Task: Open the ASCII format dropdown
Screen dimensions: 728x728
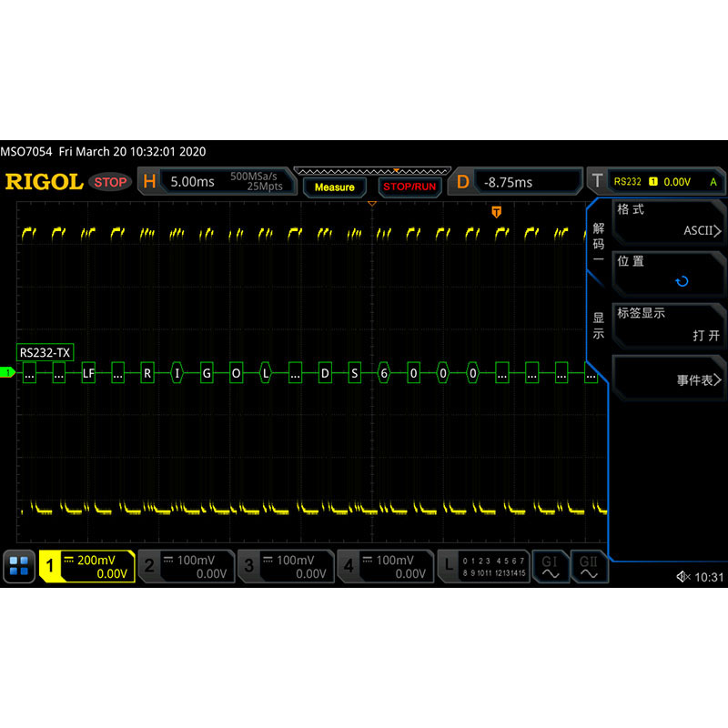Action: pos(669,222)
